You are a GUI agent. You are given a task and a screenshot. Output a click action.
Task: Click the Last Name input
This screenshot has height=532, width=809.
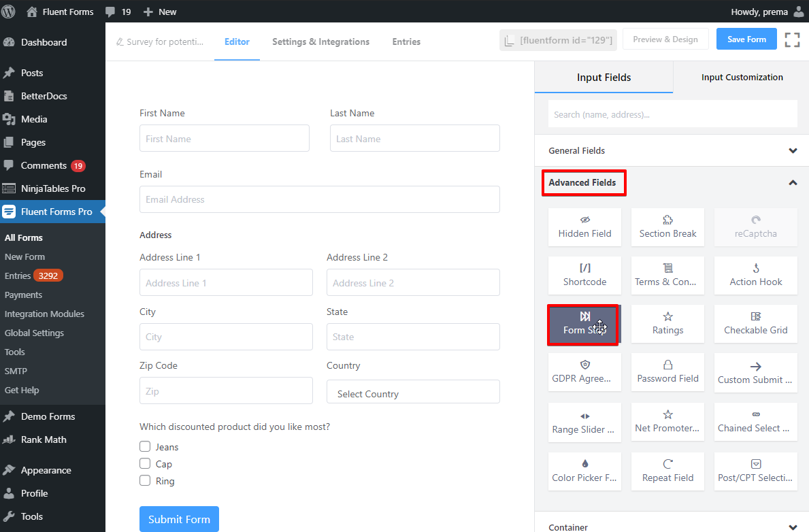(415, 138)
